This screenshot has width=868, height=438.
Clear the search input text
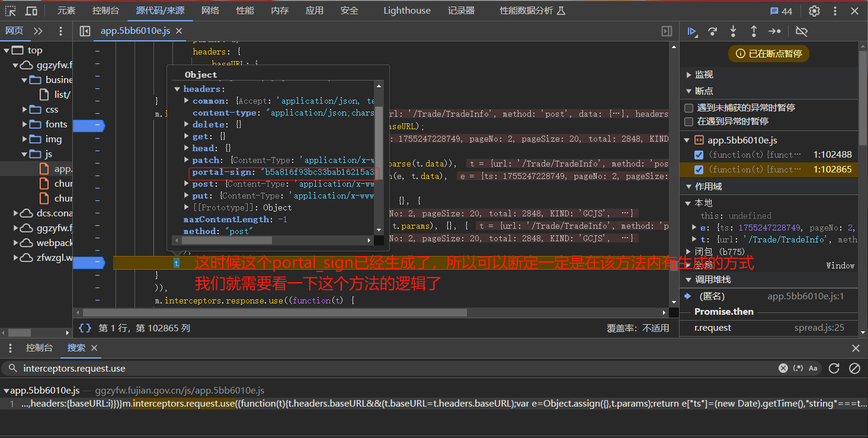pos(783,368)
